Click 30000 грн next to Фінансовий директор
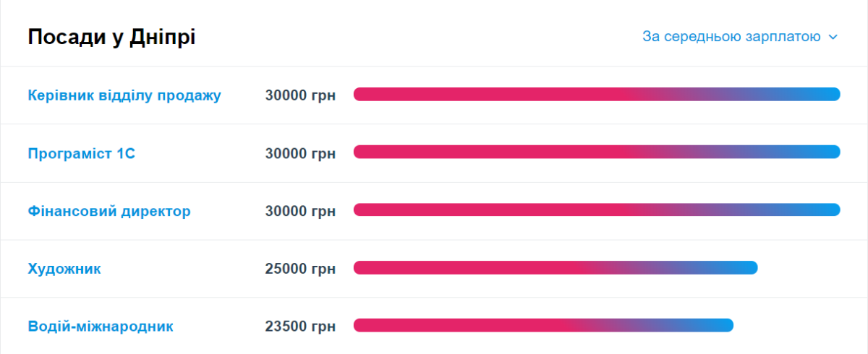 click(300, 211)
